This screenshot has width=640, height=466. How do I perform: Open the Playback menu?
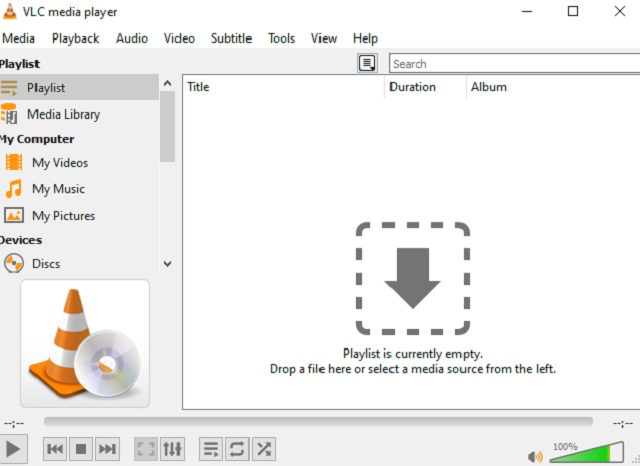76,38
